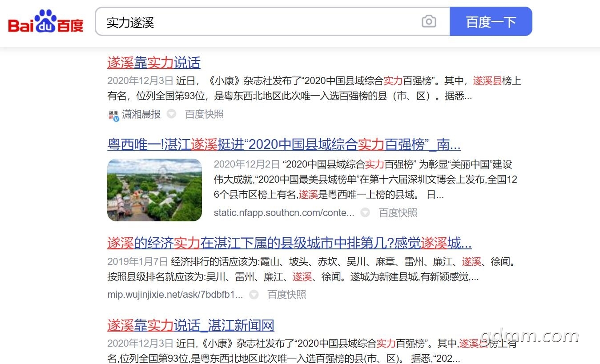
Task: Open result 遂溪靠实力说话_湛江新闻网
Action: (191, 325)
